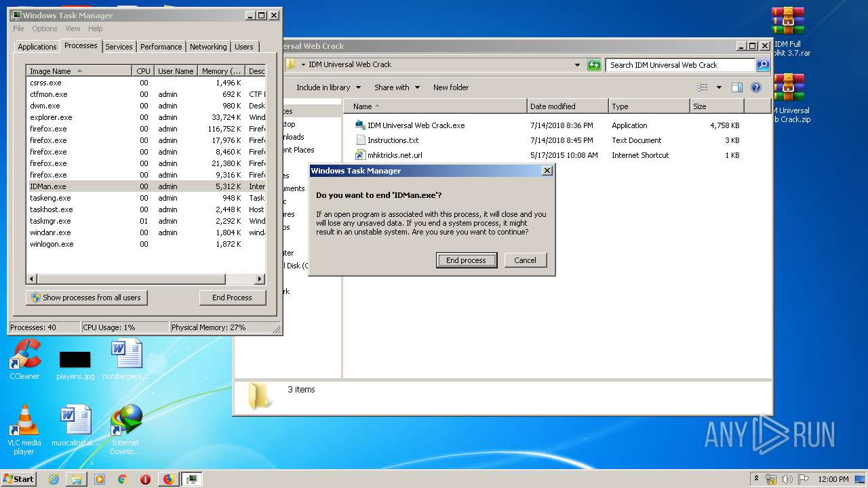868x488 pixels.
Task: Click New folder in Explorer toolbar
Action: [451, 87]
